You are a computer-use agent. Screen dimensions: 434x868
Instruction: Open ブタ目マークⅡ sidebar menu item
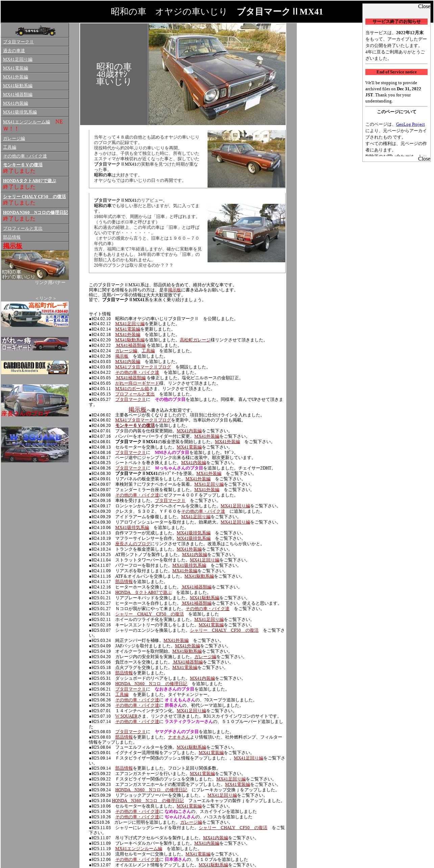point(18,42)
